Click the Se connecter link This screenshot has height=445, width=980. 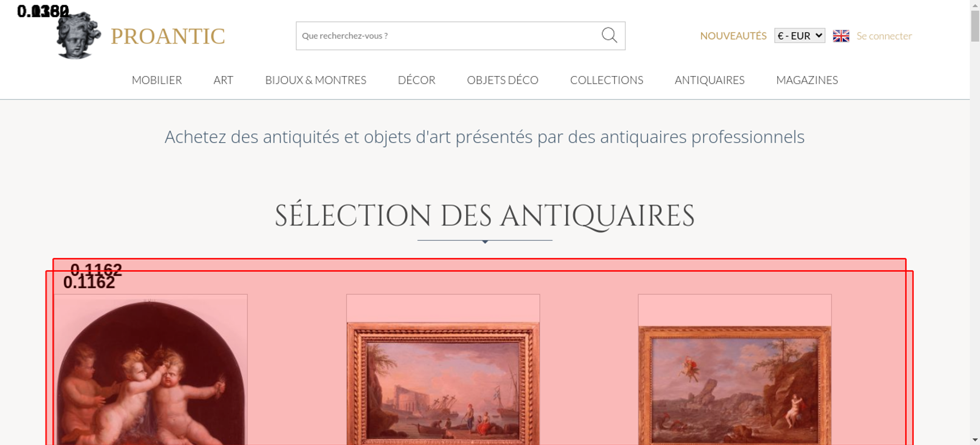[x=884, y=36]
